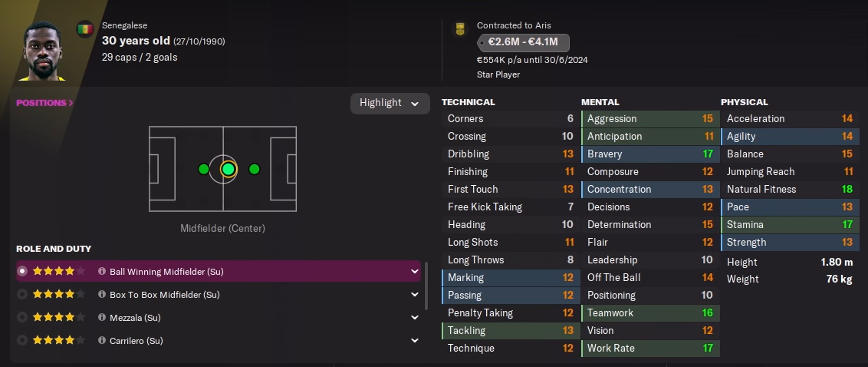Select the Carrilero role radio button
Screen dimensions: 868x367
point(22,341)
